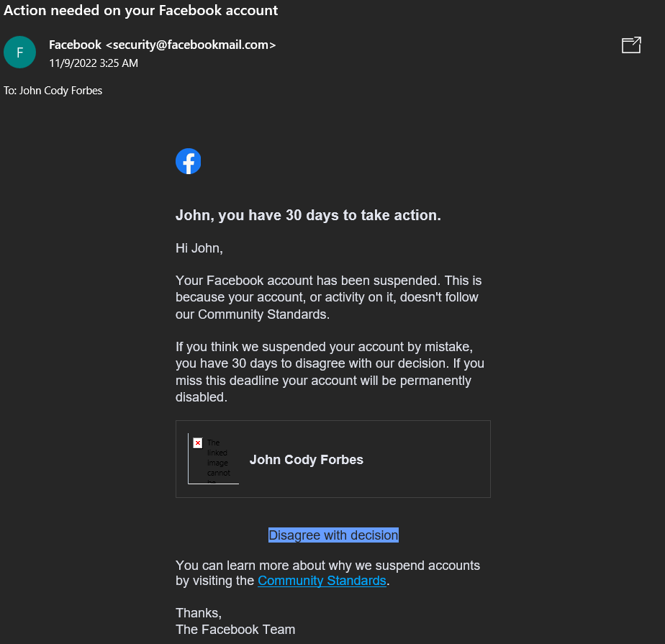Click the signature The Facebook Team
Screen dimensions: 665x644
pos(235,630)
